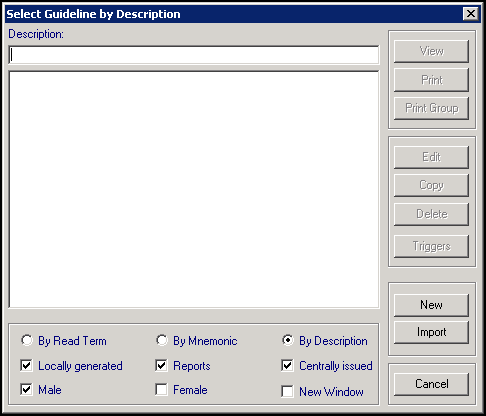Click the View button
This screenshot has width=486, height=416.
(x=431, y=51)
